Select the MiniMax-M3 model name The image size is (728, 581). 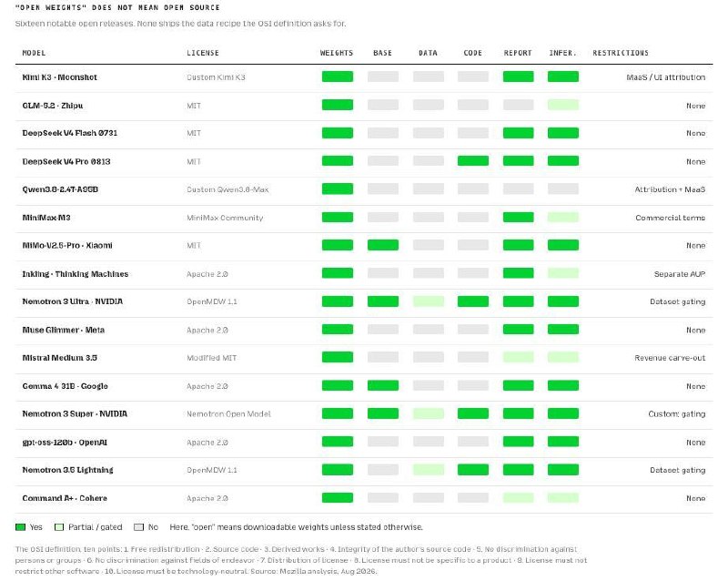point(46,218)
